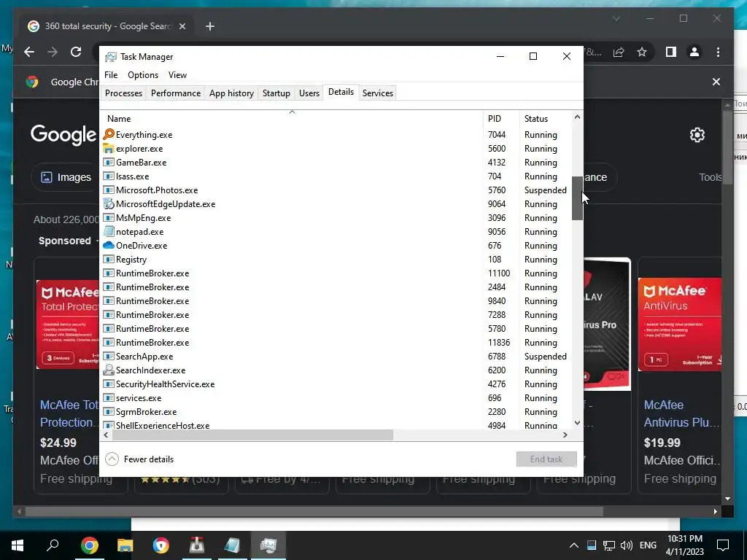Open the Options menu in Task Manager

click(143, 75)
